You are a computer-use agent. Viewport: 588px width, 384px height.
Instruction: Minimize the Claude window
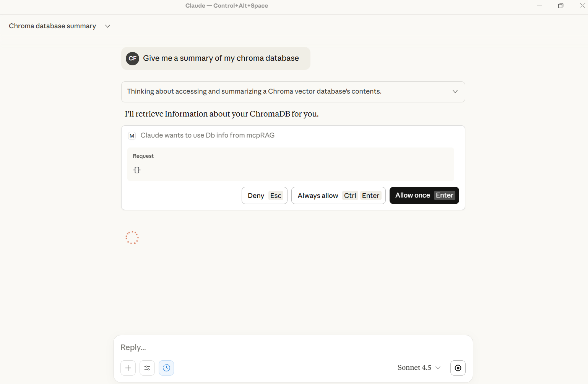pos(539,5)
